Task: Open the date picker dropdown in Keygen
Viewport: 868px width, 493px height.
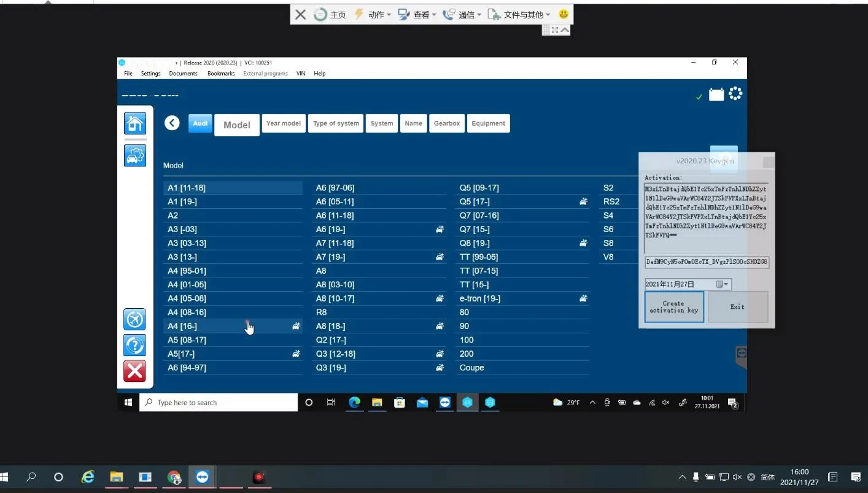Action: [x=723, y=284]
